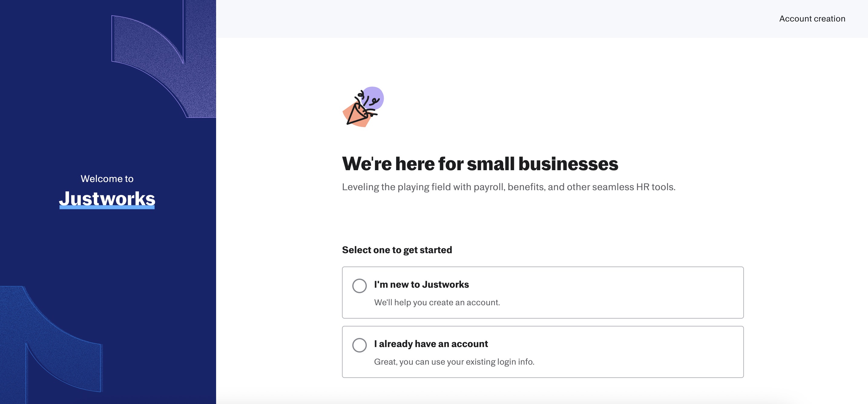Viewport: 868px width, 404px height.
Task: Click the "Select one to get started" label
Action: pos(396,250)
